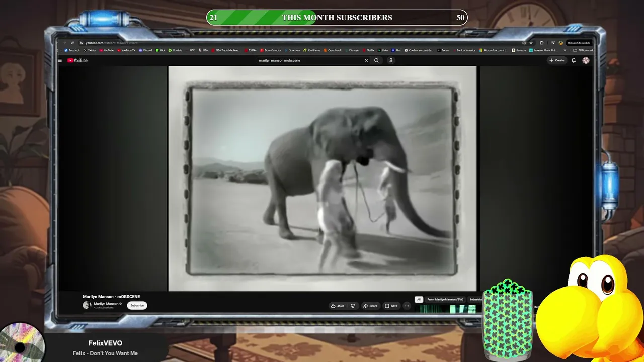
Task: Open the Crunchyroll bookmark
Action: tap(333, 50)
